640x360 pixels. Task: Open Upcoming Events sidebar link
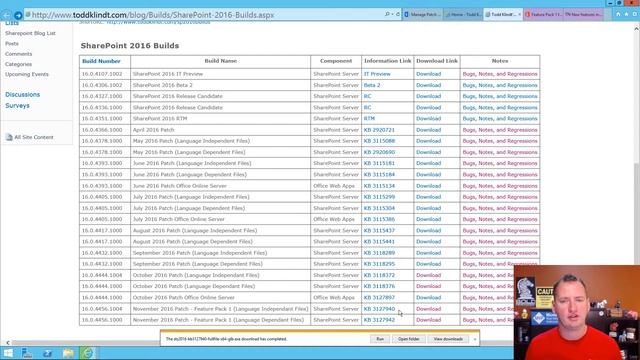[27, 74]
